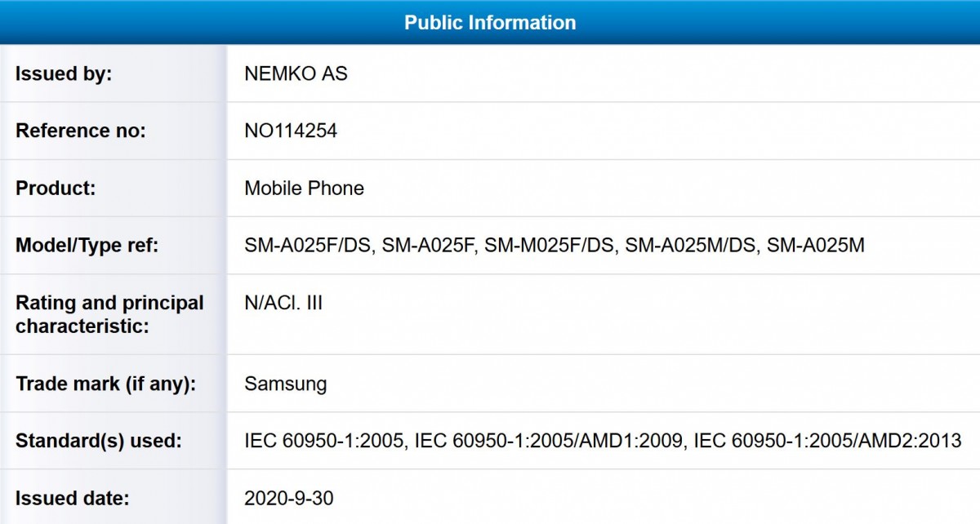Click the "Standard(s) used:" label

[98, 441]
